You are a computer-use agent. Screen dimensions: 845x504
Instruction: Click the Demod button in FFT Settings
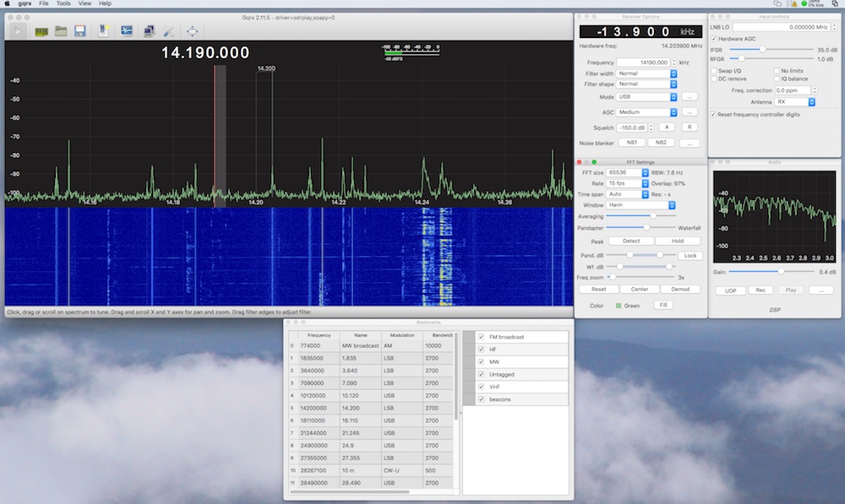tap(680, 290)
